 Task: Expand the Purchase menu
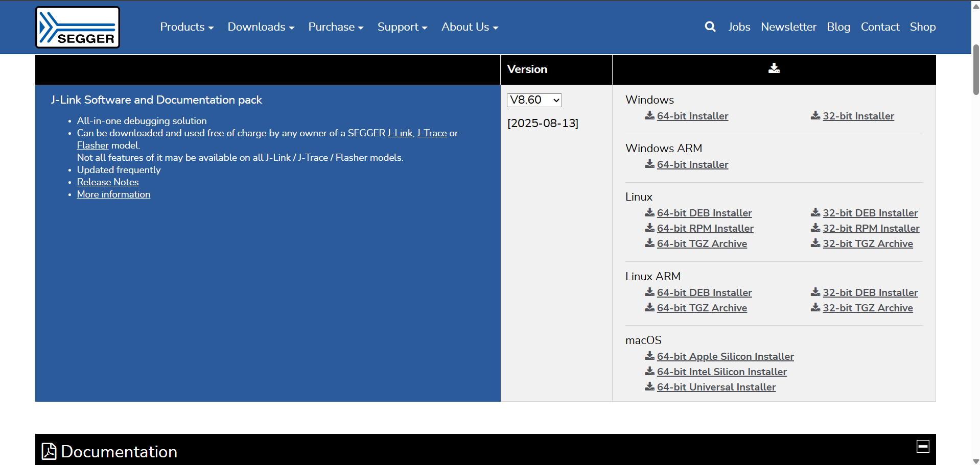[336, 27]
